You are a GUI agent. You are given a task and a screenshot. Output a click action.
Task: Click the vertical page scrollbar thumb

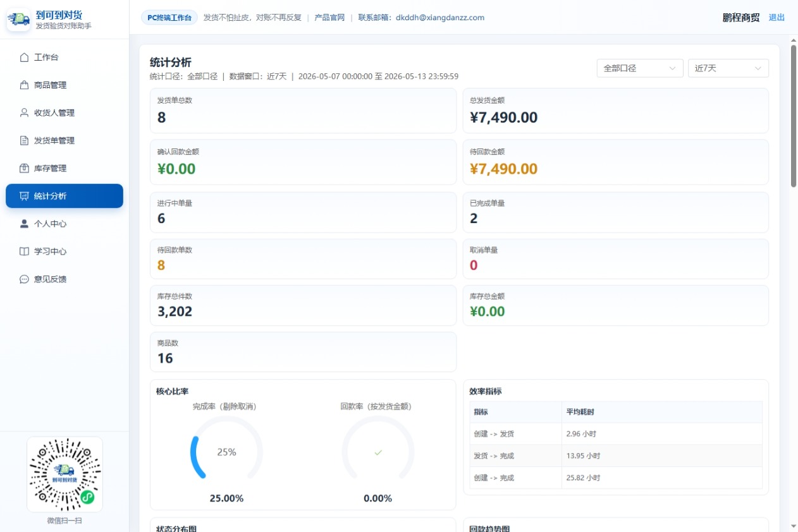pyautogui.click(x=794, y=116)
